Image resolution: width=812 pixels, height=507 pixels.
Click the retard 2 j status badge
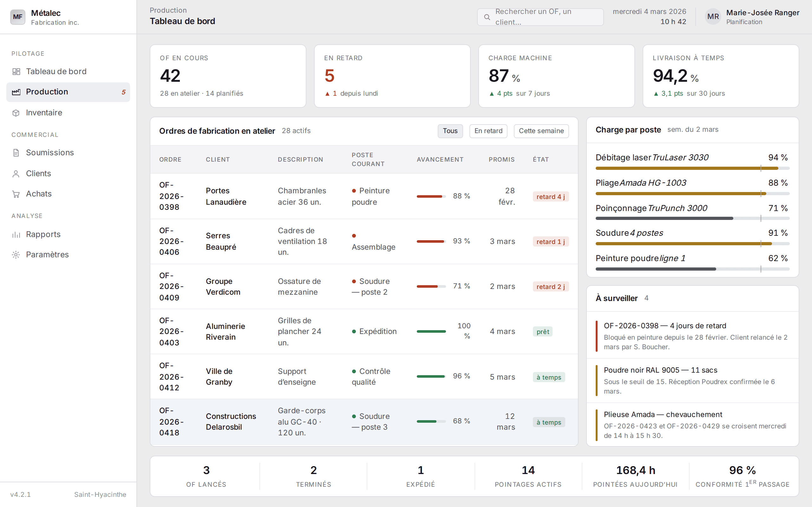click(x=550, y=287)
